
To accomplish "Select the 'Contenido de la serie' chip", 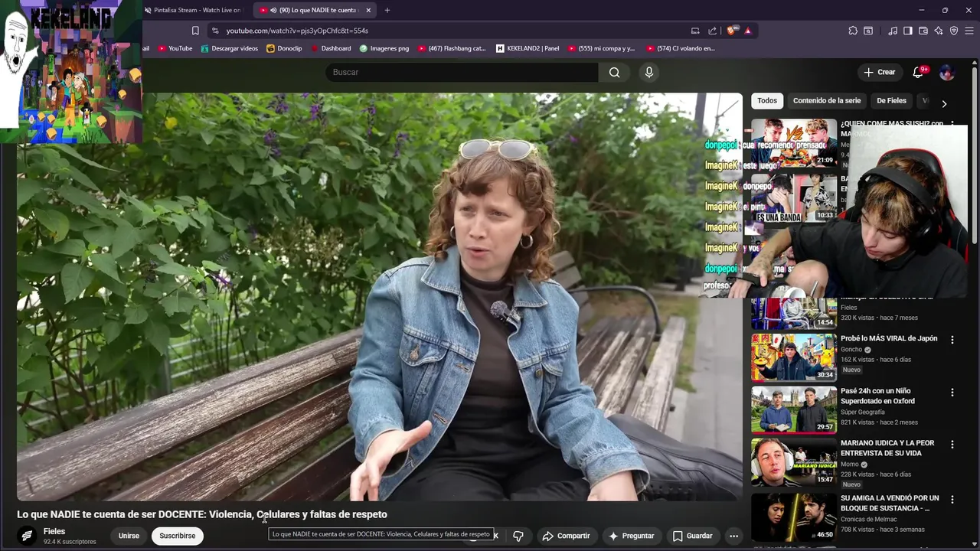I will 827,100.
